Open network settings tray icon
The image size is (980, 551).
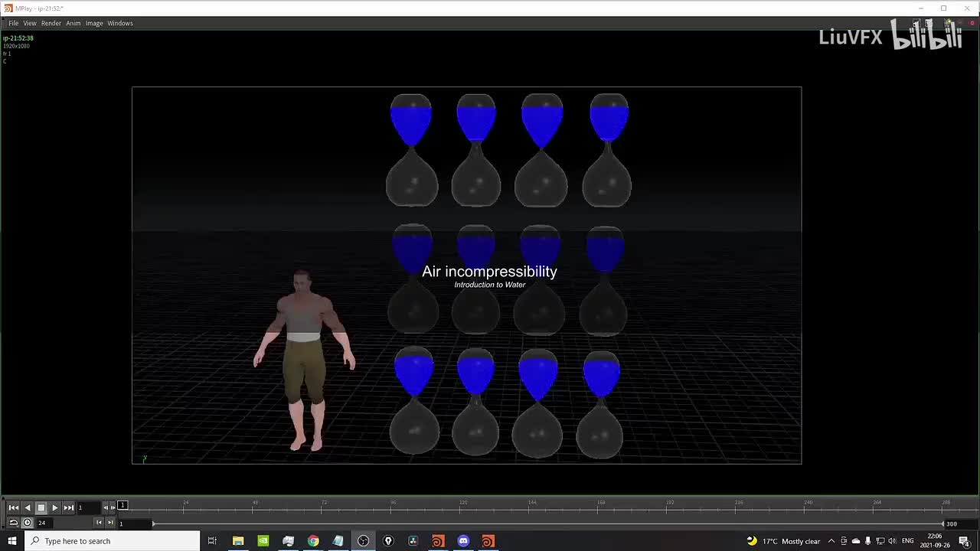pos(880,541)
